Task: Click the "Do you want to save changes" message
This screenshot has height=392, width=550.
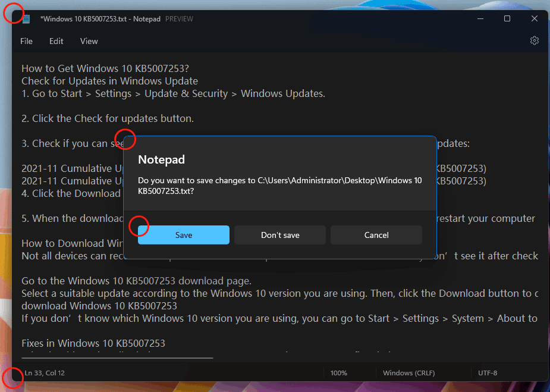Action: coord(280,186)
